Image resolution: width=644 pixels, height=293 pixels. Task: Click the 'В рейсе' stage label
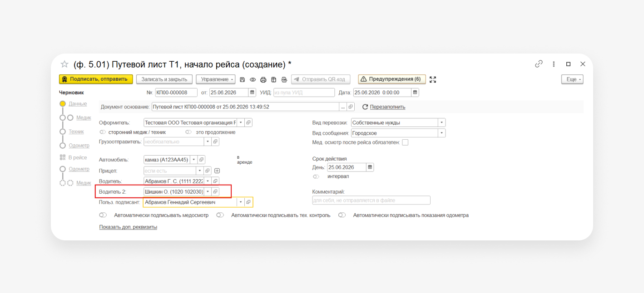78,157
